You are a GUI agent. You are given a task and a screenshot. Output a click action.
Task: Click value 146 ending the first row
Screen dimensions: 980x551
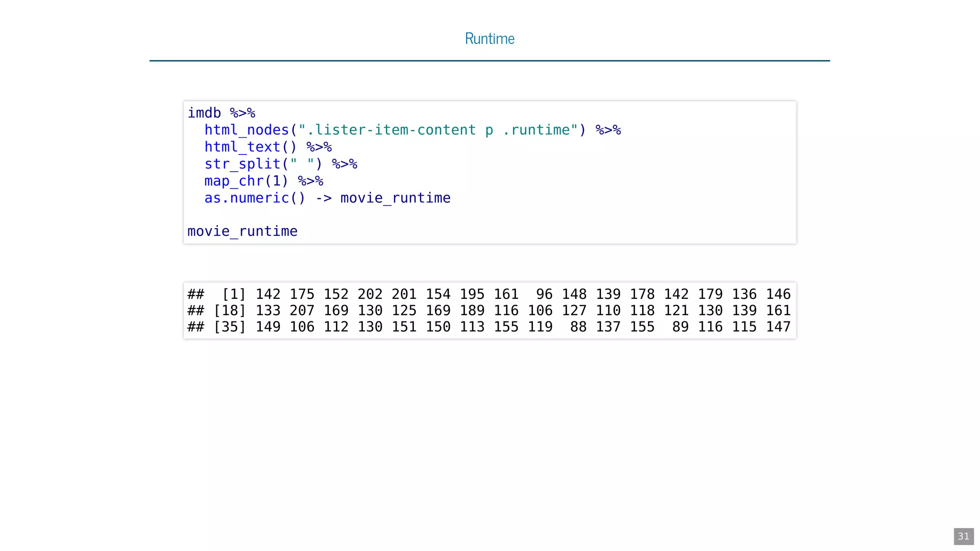click(778, 294)
